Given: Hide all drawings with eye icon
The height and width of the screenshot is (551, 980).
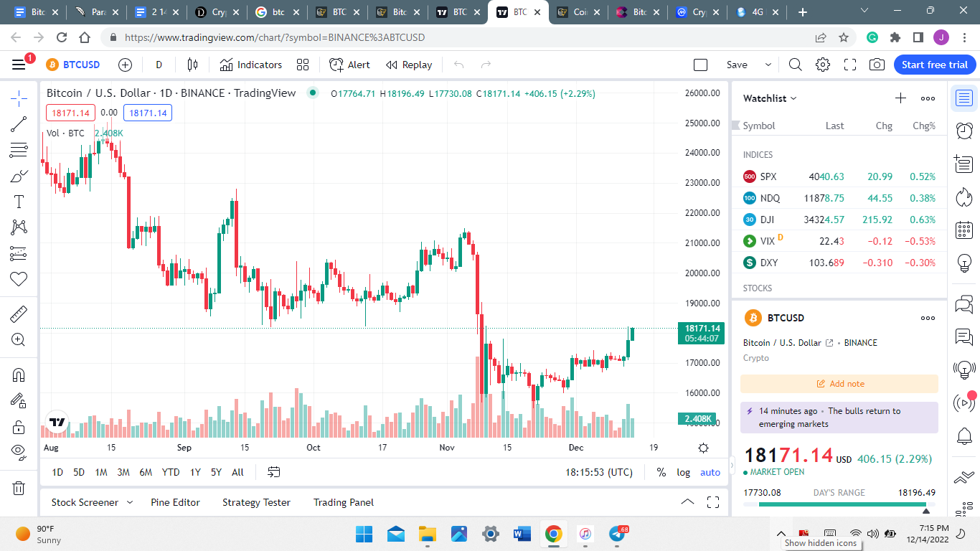Looking at the screenshot, I should click(x=19, y=453).
